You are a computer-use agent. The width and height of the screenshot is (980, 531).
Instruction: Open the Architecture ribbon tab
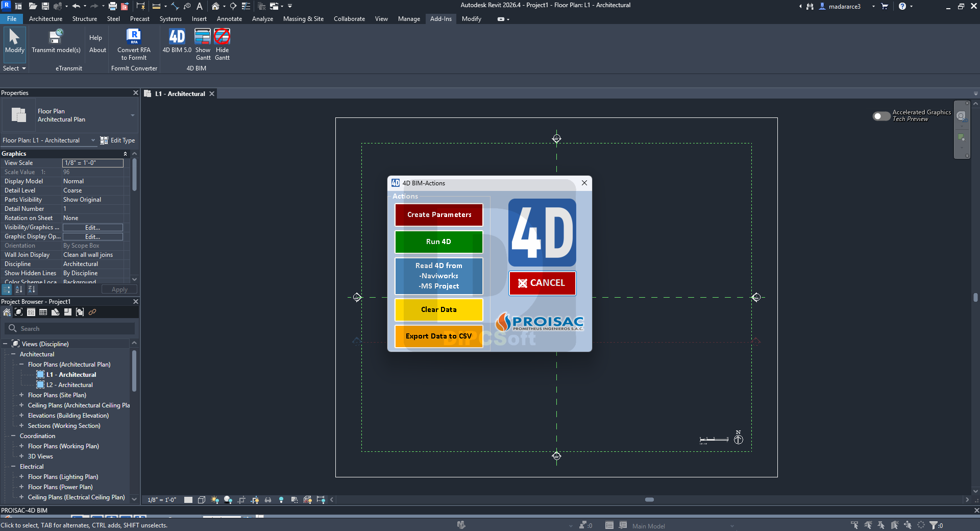click(x=45, y=19)
